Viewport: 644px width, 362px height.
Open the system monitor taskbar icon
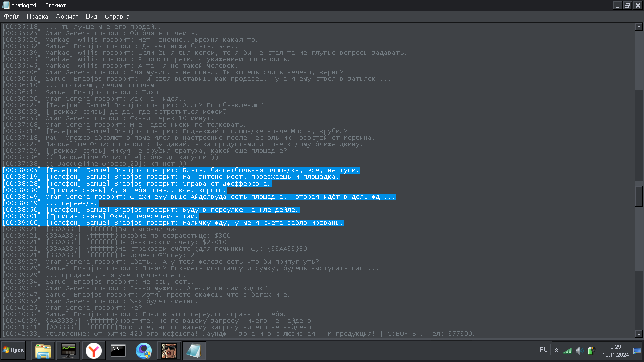tap(68, 351)
